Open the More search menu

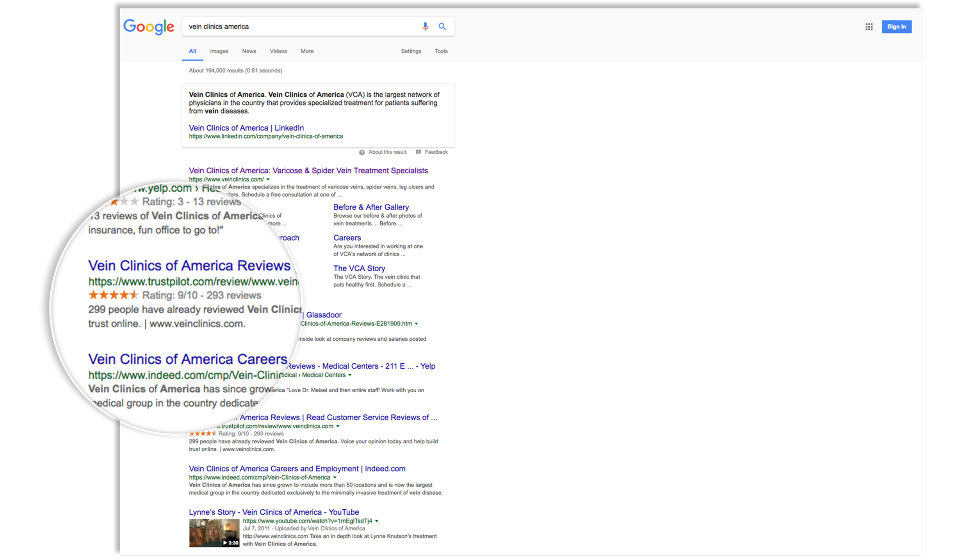point(307,51)
